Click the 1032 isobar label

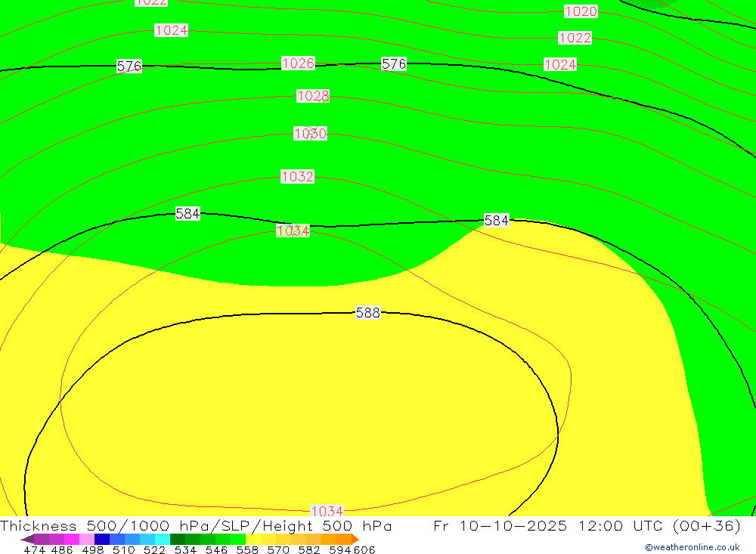click(297, 176)
